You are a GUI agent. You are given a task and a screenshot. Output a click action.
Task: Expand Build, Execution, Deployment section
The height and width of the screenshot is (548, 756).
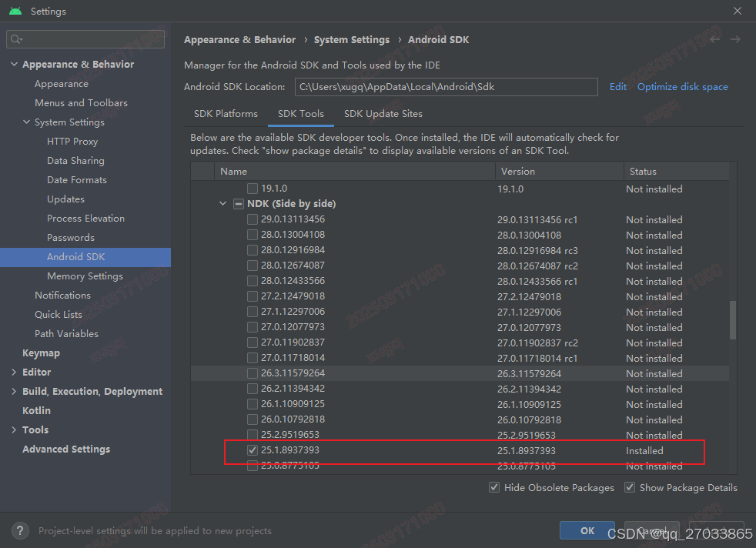point(13,391)
